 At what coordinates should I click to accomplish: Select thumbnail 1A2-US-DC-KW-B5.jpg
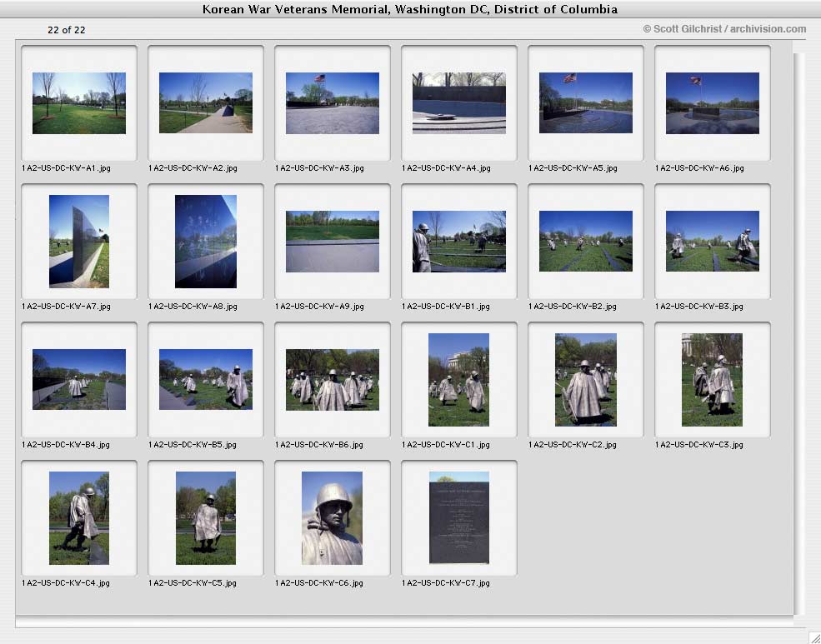[206, 379]
